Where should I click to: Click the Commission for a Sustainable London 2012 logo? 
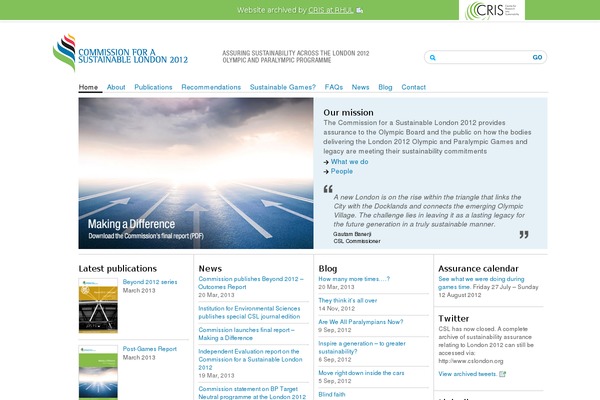click(x=121, y=53)
